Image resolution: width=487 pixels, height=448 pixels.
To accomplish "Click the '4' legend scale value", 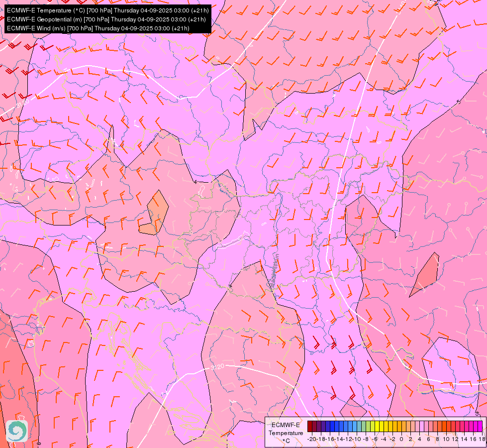I will tap(419, 439).
